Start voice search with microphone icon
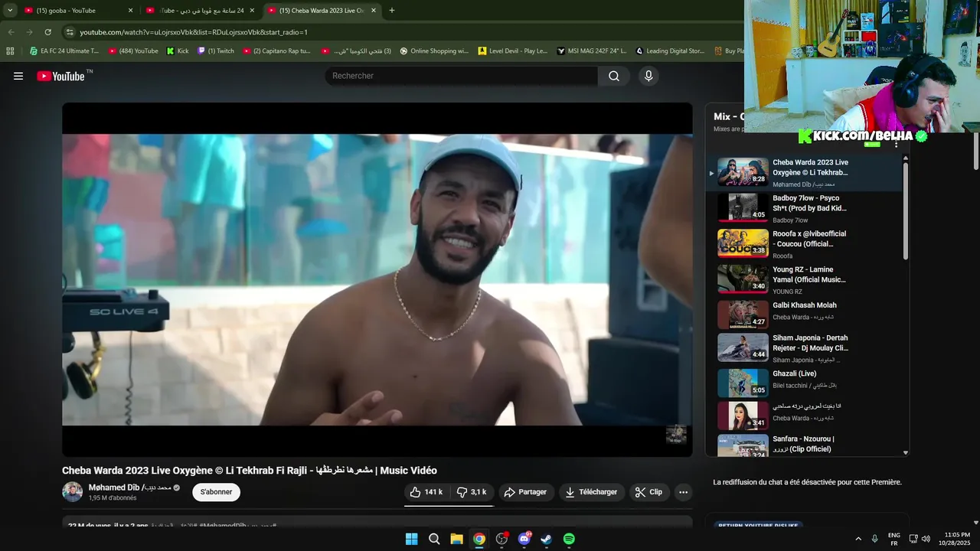Viewport: 980px width, 551px height. tap(648, 76)
